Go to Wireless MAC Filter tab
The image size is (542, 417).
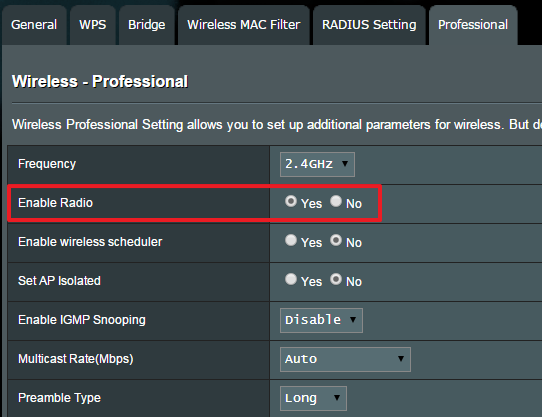(x=244, y=25)
